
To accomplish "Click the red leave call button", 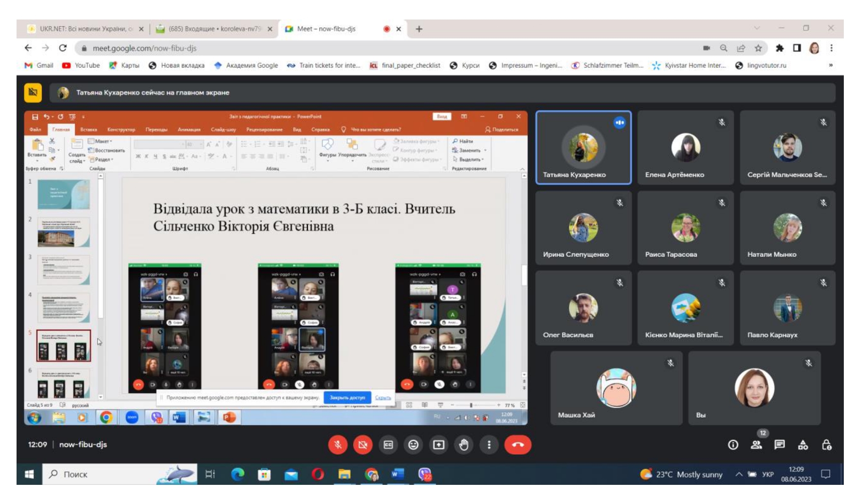I will coord(518,445).
